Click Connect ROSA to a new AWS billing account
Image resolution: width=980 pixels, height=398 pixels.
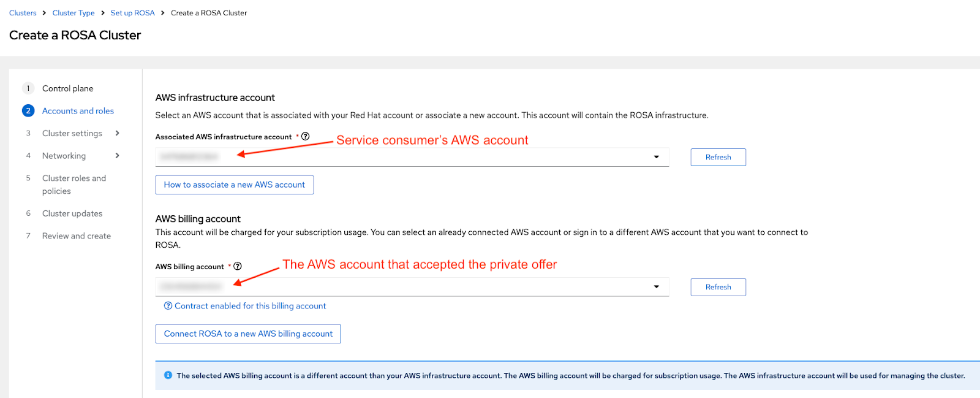248,334
